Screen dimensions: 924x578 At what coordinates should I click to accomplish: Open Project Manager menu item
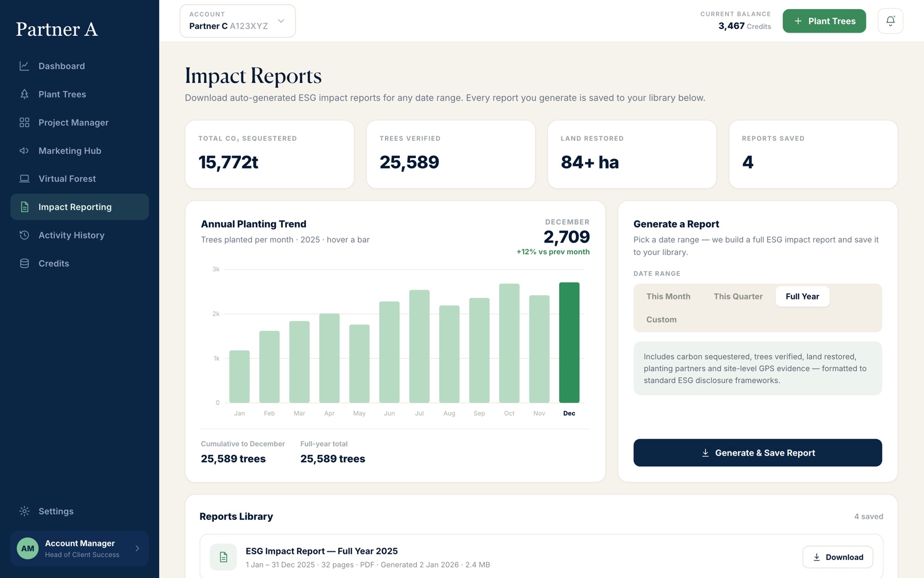click(80, 122)
